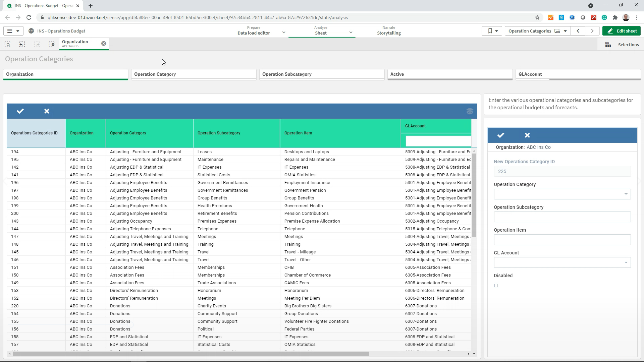
Task: Click the Edit sheet button
Action: [x=622, y=31]
